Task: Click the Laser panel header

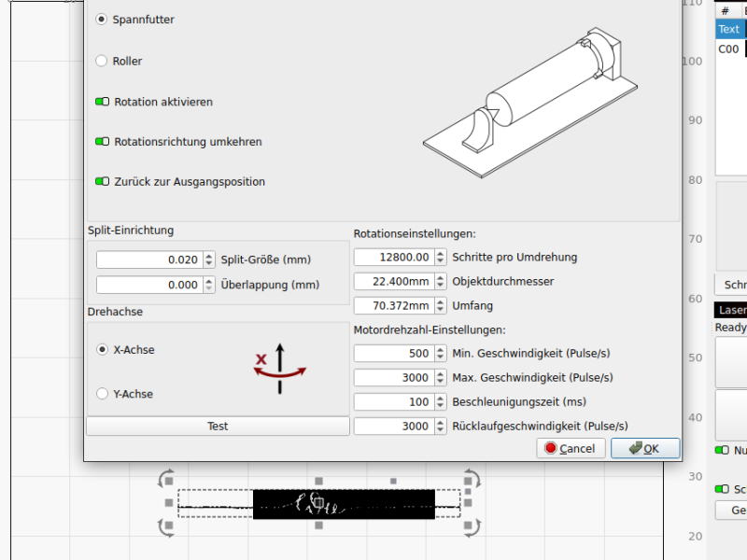Action: (731, 310)
